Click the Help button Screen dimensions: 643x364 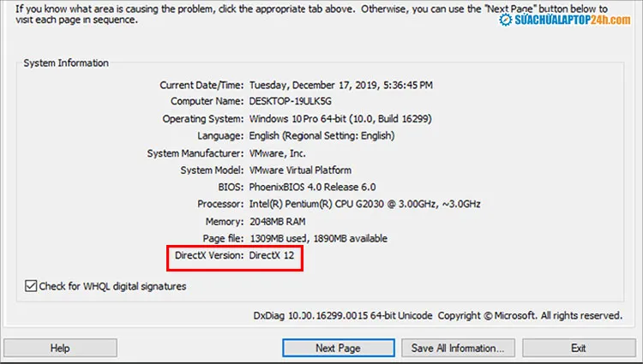click(60, 349)
